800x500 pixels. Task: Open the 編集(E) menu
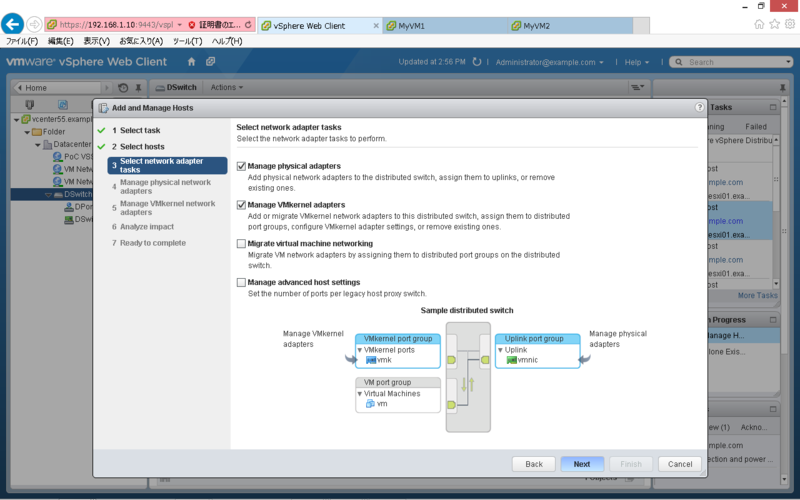(x=60, y=41)
